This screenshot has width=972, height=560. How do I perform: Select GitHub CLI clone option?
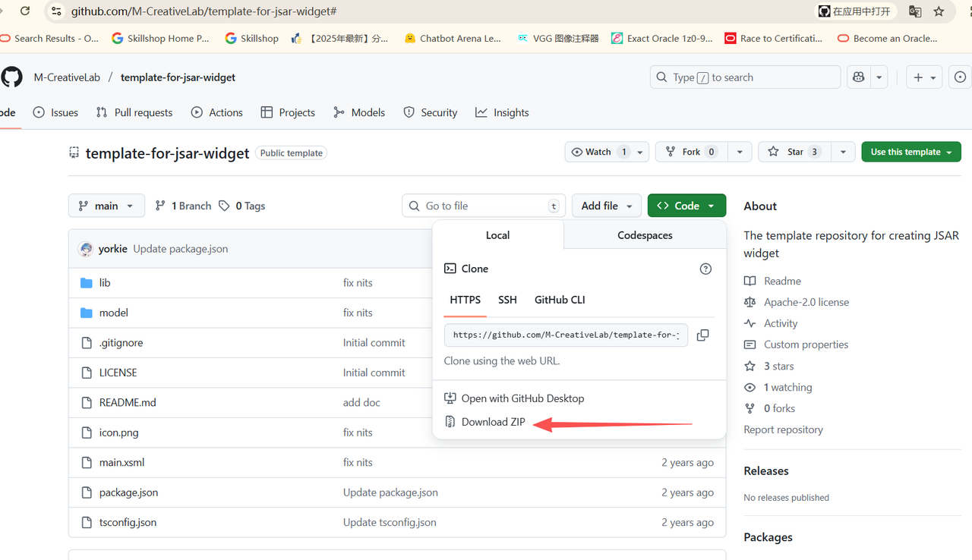[560, 300]
